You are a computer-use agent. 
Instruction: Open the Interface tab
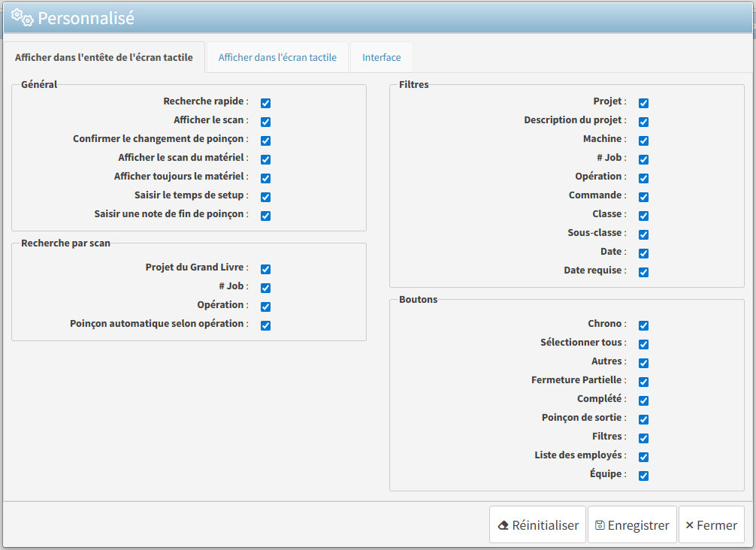pyautogui.click(x=381, y=57)
